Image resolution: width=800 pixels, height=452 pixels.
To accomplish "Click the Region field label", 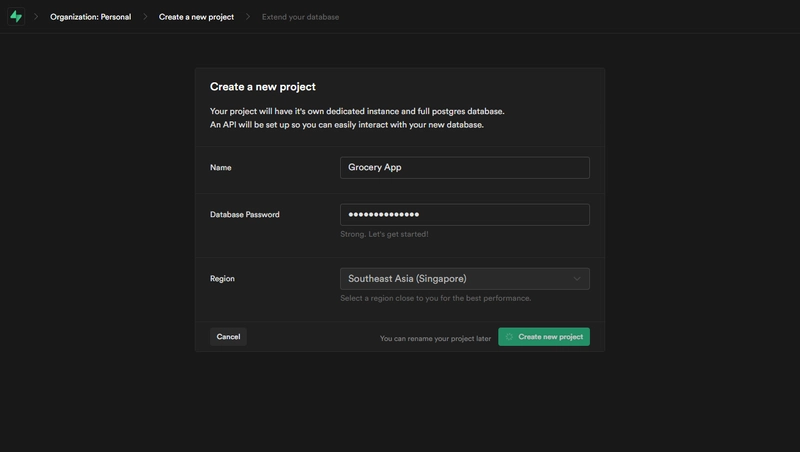I will (222, 279).
